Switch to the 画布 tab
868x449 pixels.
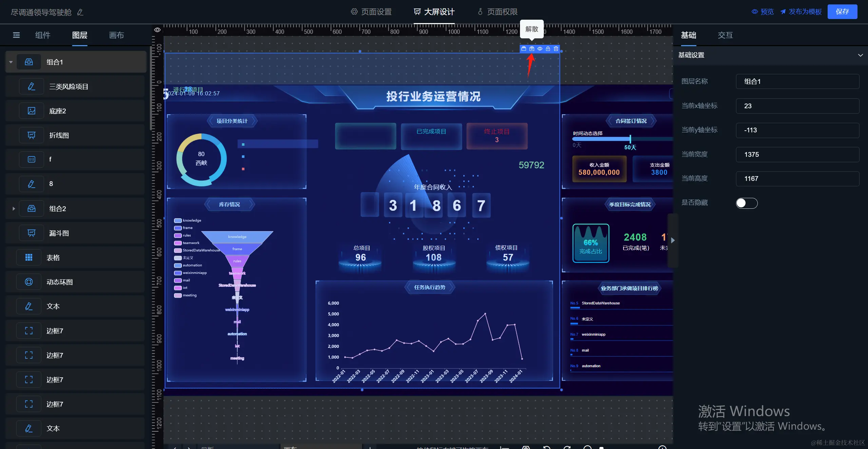tap(116, 35)
